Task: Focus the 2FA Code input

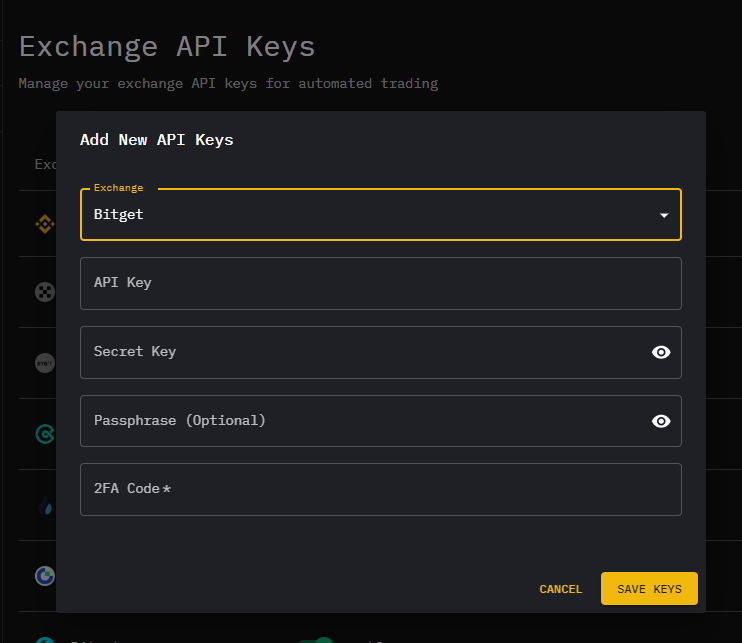Action: tap(380, 489)
